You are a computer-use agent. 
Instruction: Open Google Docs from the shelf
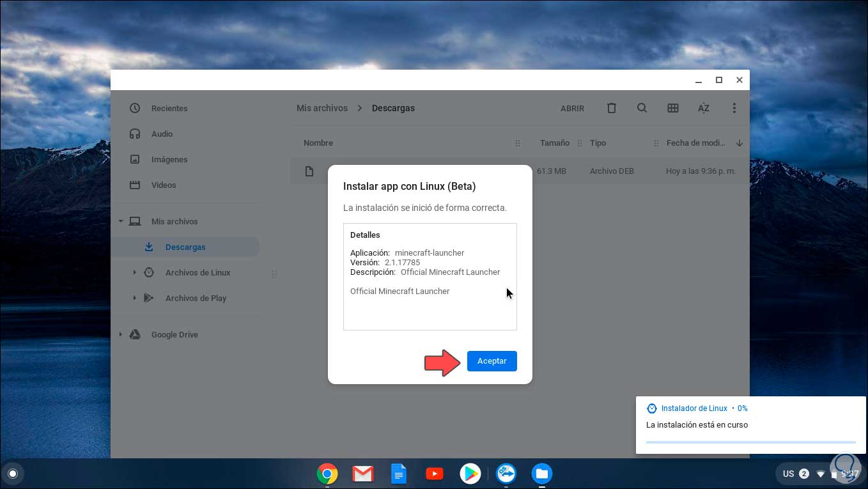click(399, 474)
